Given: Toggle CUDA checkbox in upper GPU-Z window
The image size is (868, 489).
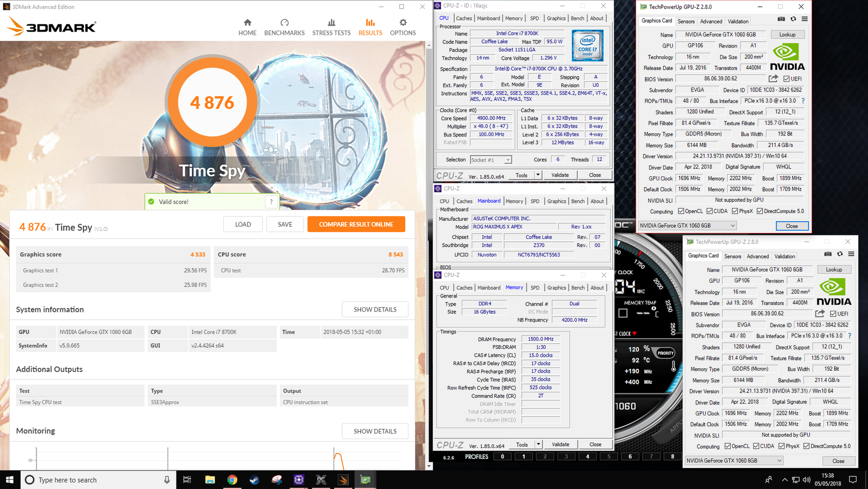Looking at the screenshot, I should [710, 211].
